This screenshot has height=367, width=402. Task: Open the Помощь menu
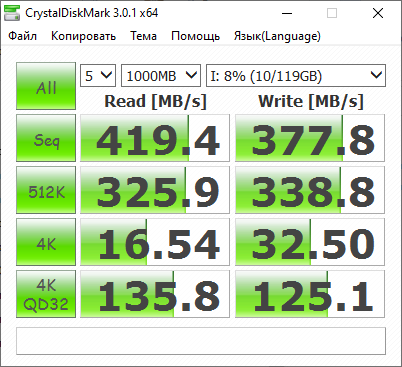[195, 36]
